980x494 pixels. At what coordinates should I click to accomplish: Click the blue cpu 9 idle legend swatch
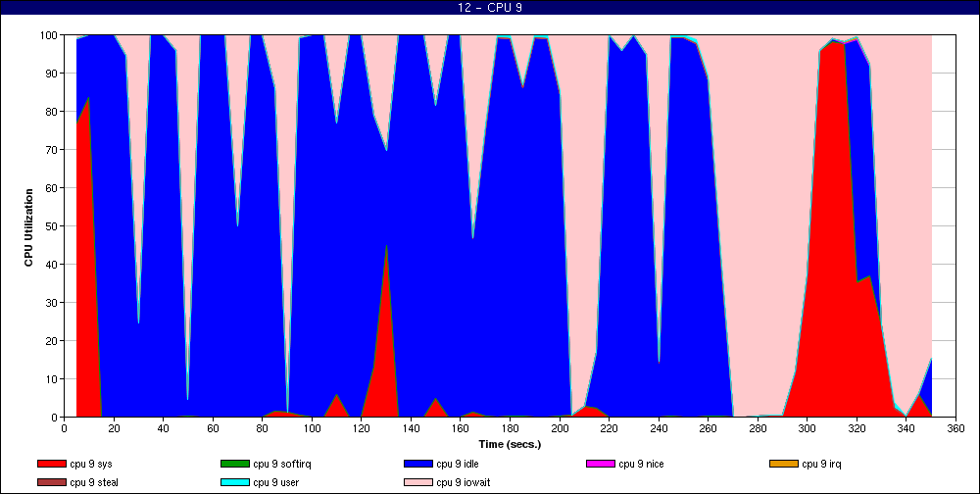[418, 464]
